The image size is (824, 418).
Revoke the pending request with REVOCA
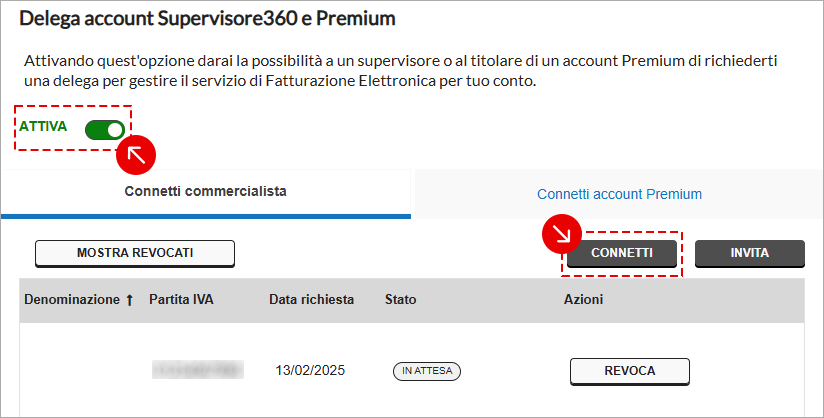[x=630, y=371]
